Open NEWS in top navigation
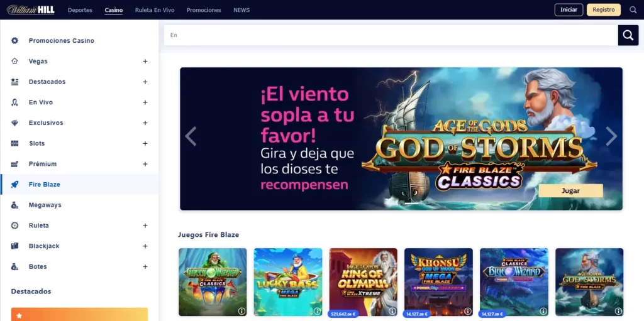The height and width of the screenshot is (321, 644). (241, 10)
